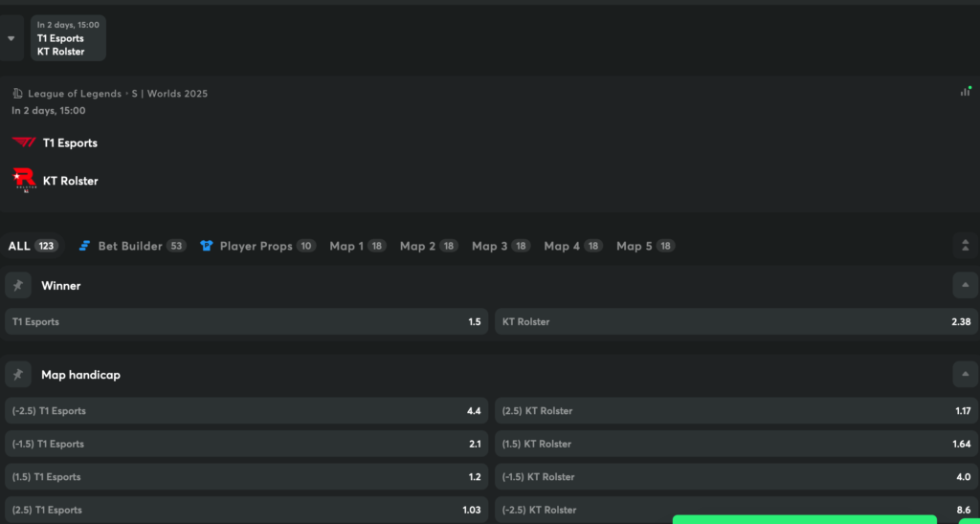Viewport: 980px width, 524px height.
Task: Bet on T1 Esports winner at 1.5
Action: tap(246, 322)
